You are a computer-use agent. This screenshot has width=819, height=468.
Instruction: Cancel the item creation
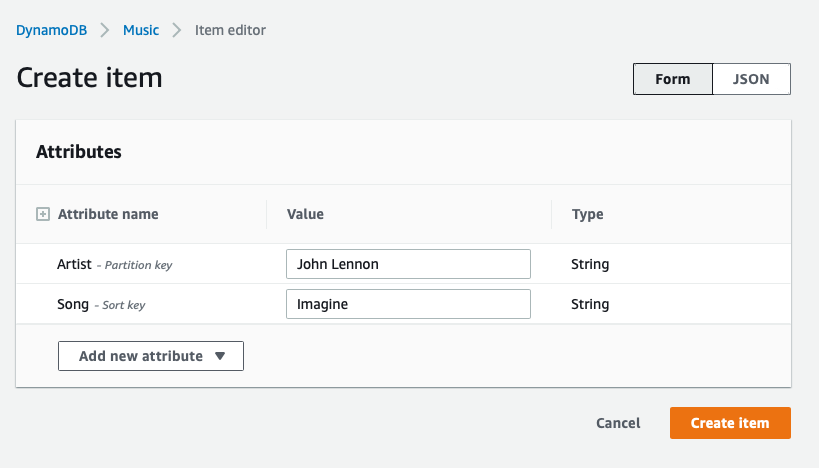(618, 423)
